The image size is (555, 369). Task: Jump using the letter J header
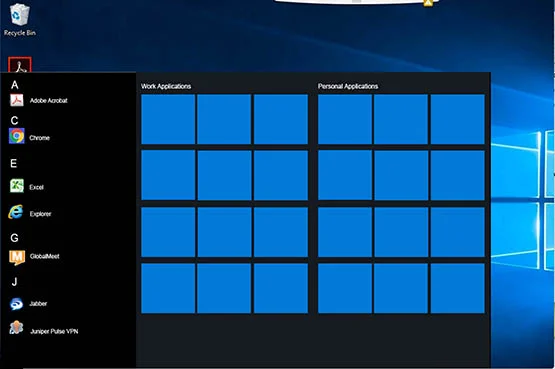point(15,282)
